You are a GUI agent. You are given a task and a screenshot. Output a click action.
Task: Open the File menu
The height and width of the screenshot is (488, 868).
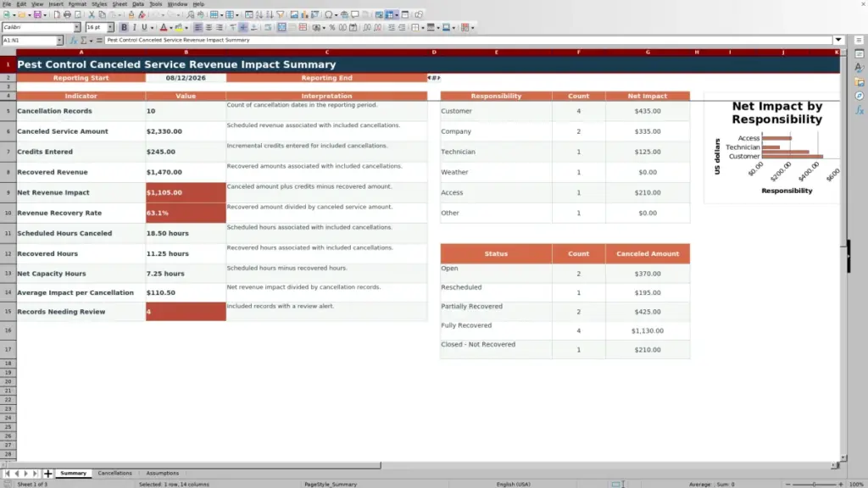[x=7, y=4]
